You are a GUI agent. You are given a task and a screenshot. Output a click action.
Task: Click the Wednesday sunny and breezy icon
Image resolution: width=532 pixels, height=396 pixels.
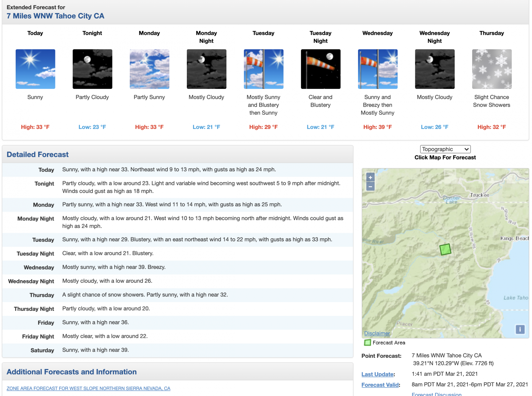[378, 69]
